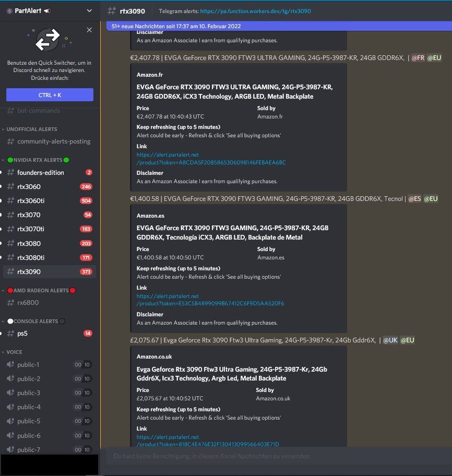This screenshot has width=452, height=476.
Task: Click the hash icon next to founders-edition
Action: (x=10, y=172)
